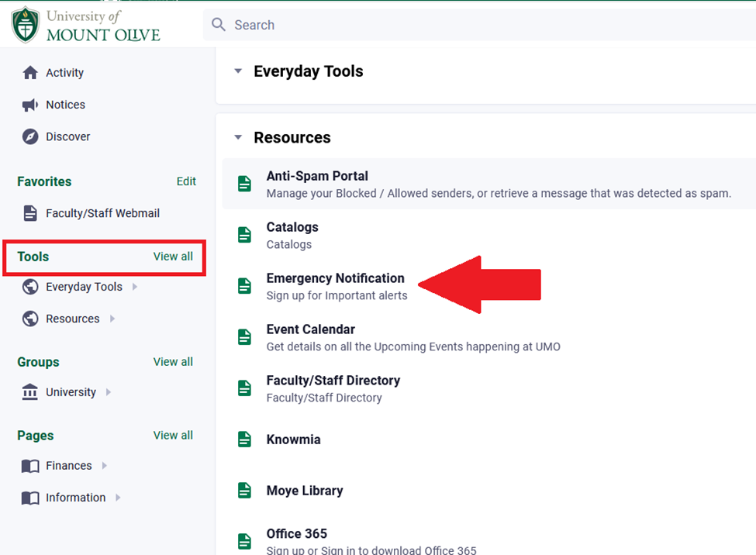Click the magnifying glass search icon
This screenshot has height=555, width=756.
coord(219,25)
